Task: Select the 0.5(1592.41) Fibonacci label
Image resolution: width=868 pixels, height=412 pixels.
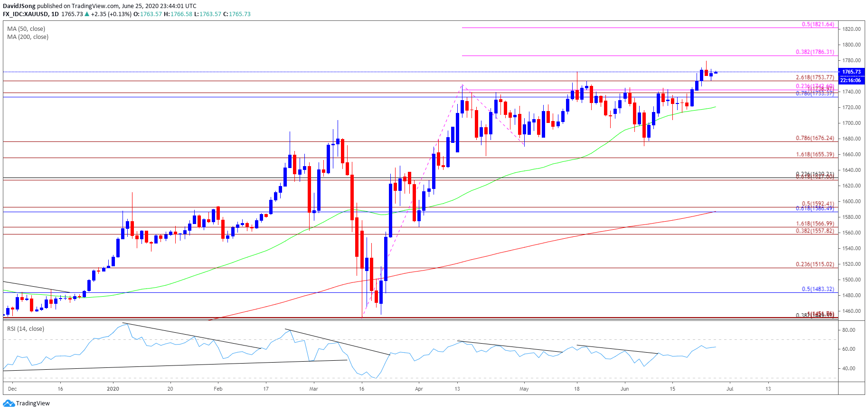Action: pyautogui.click(x=818, y=204)
